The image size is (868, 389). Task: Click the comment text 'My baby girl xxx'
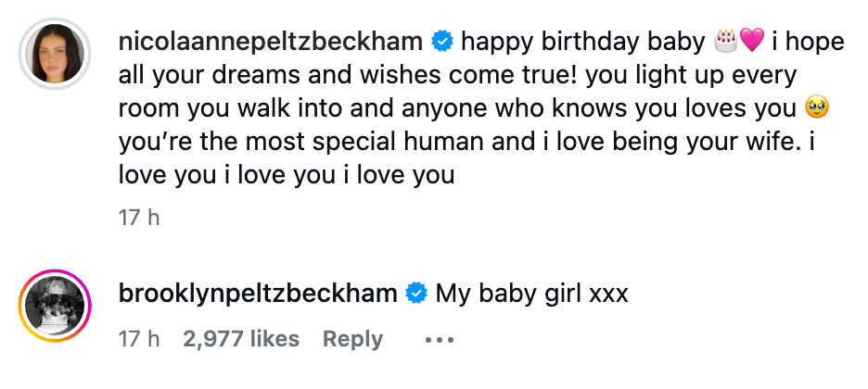(532, 295)
